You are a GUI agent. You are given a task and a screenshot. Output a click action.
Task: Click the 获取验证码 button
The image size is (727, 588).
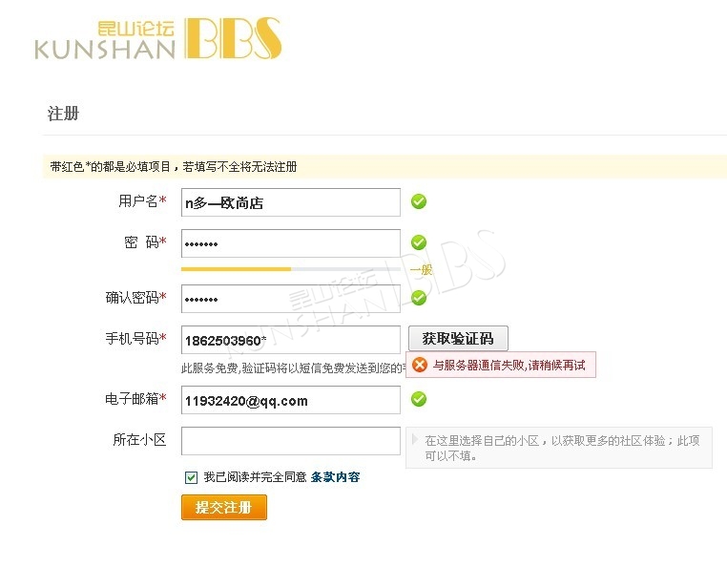coord(458,339)
